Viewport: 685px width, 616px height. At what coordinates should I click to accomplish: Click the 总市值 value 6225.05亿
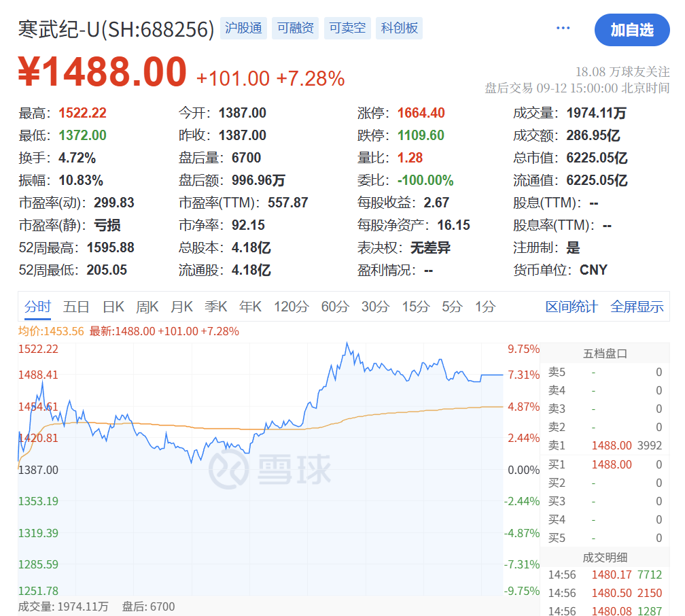pos(597,158)
